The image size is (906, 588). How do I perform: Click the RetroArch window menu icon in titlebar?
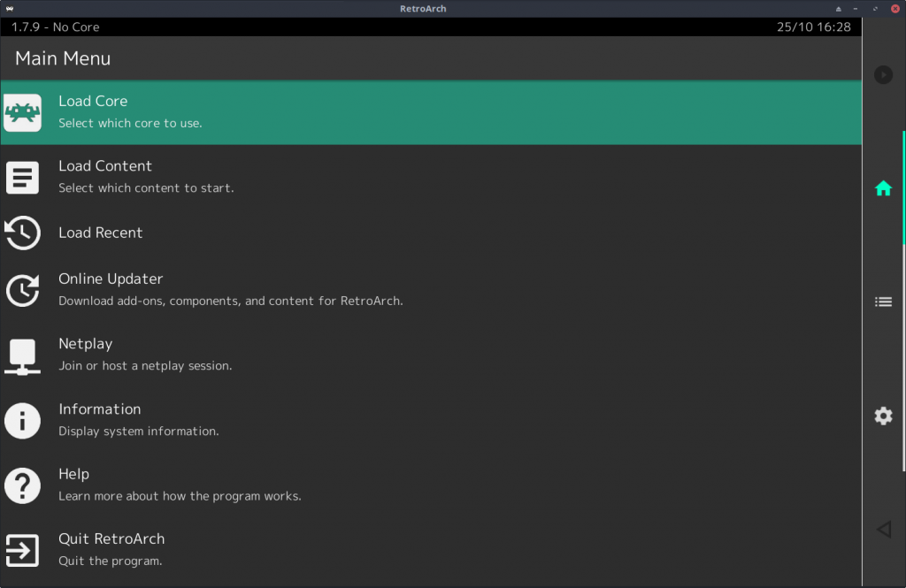tap(10, 9)
